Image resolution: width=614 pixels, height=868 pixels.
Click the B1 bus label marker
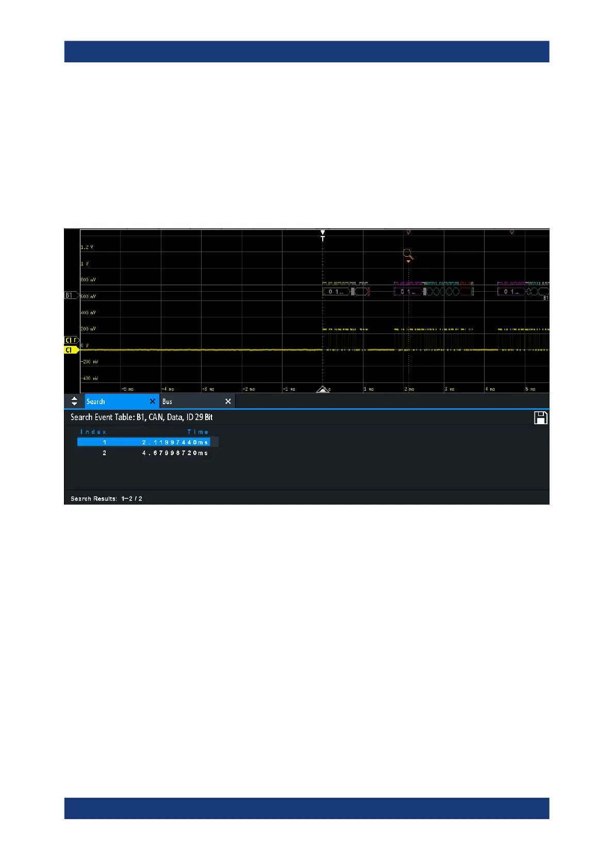click(x=71, y=295)
